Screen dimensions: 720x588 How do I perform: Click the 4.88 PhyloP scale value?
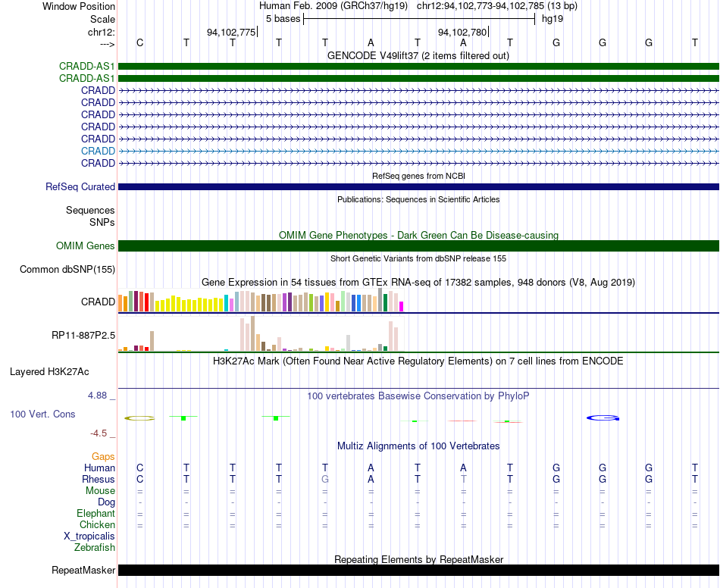97,396
